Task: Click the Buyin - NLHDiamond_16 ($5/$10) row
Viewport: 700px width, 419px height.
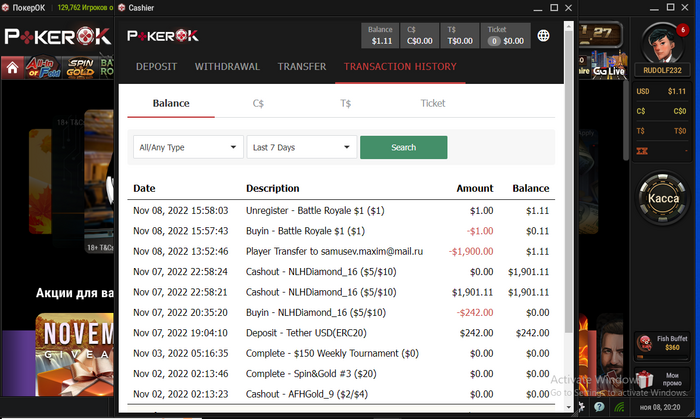Action: 341,313
